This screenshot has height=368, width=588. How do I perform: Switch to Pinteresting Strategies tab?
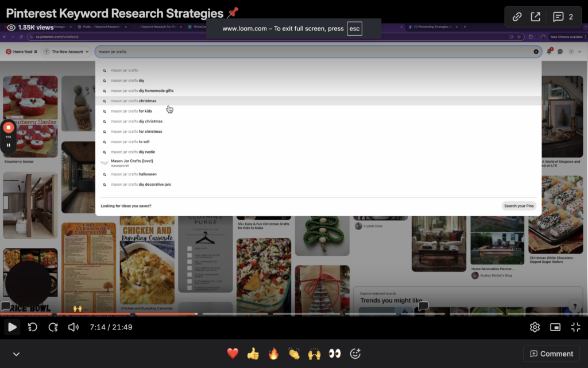pos(432,26)
